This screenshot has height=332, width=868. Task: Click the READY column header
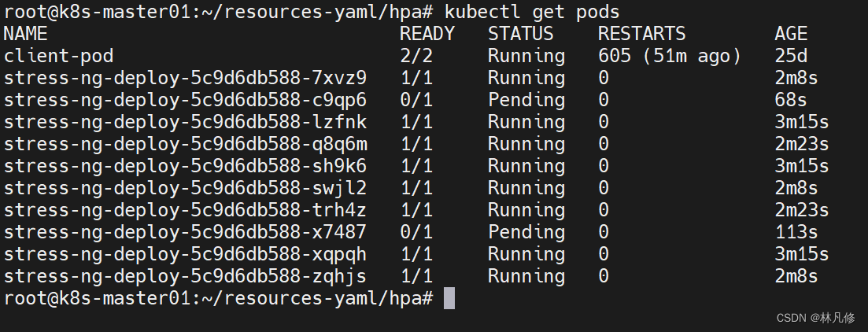pyautogui.click(x=427, y=34)
